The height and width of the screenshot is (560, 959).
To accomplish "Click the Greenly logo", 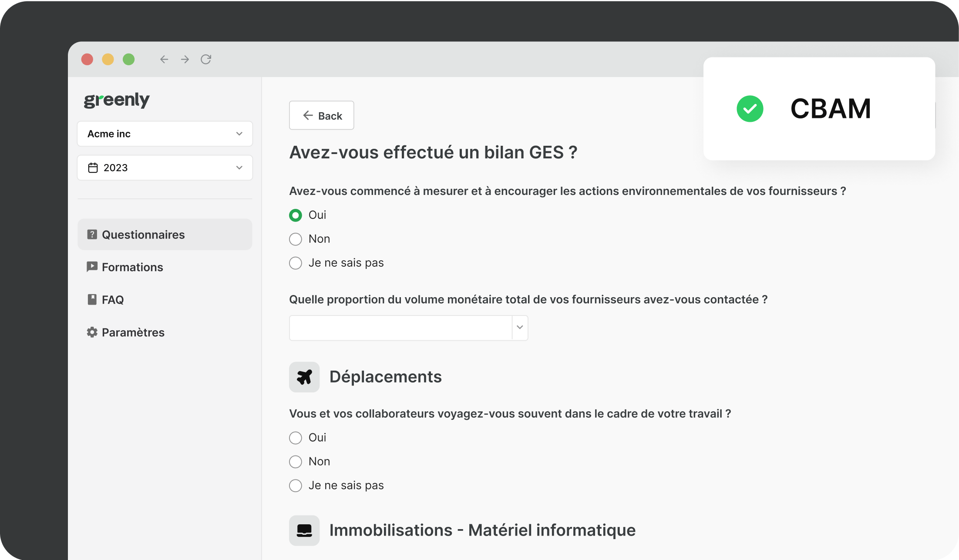I will point(117,100).
